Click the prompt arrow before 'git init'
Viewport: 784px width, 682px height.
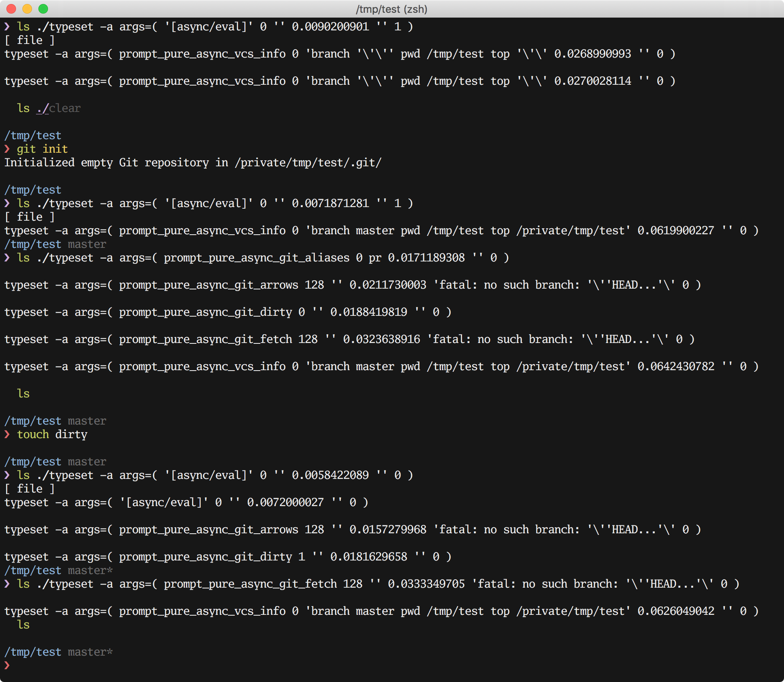7,149
